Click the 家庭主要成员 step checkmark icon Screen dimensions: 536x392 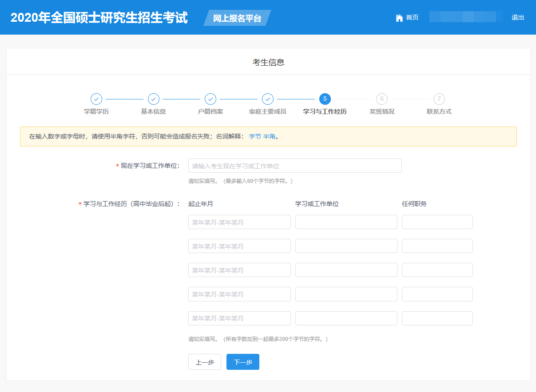(268, 99)
